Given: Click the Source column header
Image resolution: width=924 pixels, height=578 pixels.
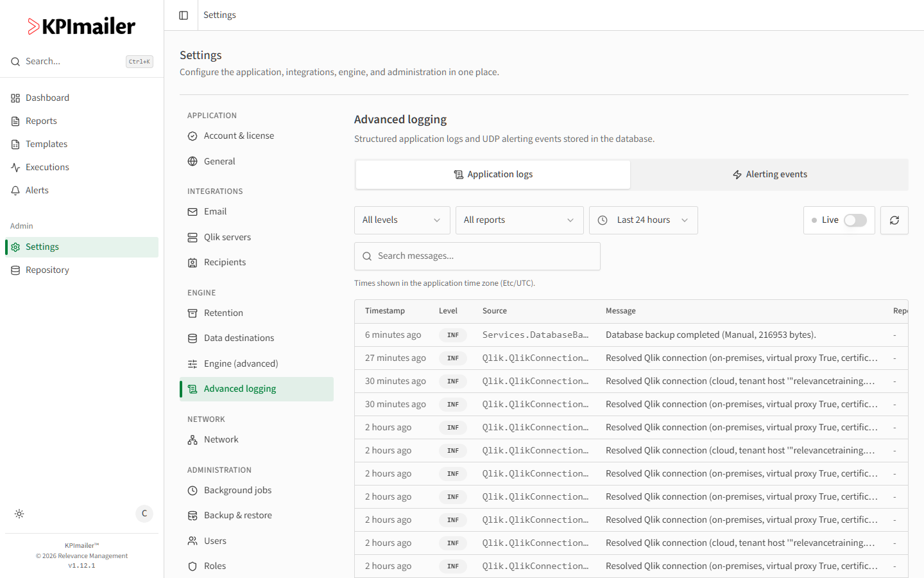Looking at the screenshot, I should pyautogui.click(x=495, y=311).
